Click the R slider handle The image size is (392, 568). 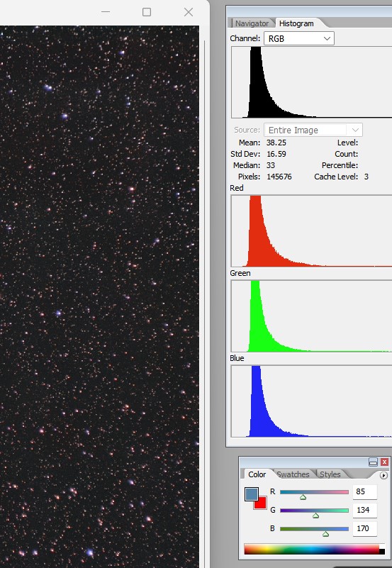click(x=303, y=497)
